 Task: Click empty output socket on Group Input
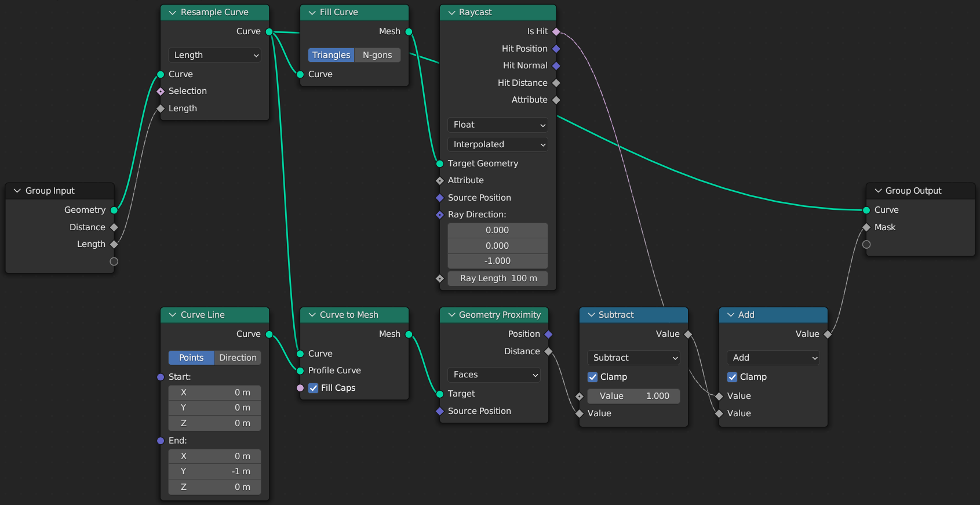tap(114, 261)
